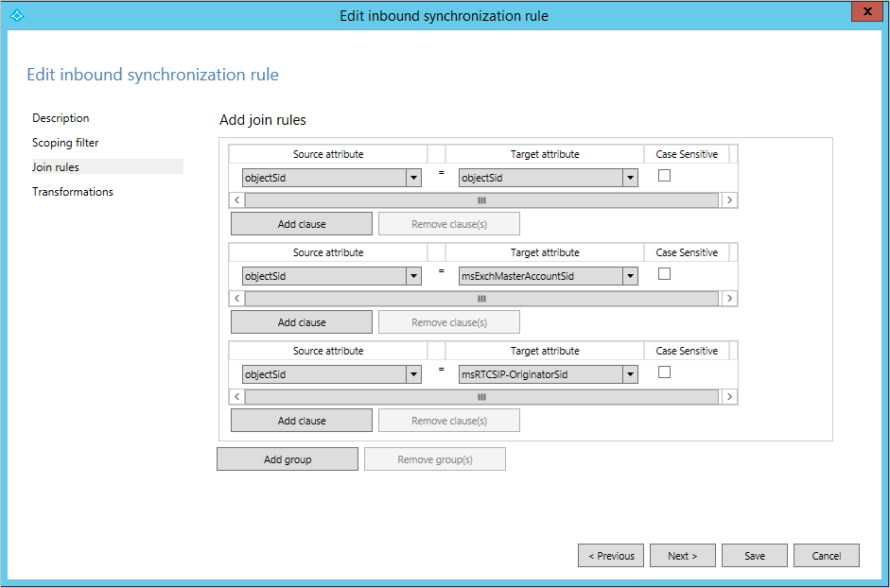Toggle Case Sensitive for the msExchMasterAccountSid rule

[x=664, y=274]
